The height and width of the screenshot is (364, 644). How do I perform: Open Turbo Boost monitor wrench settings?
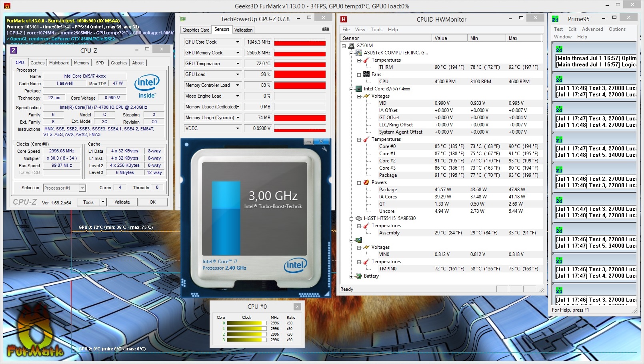pos(324,149)
